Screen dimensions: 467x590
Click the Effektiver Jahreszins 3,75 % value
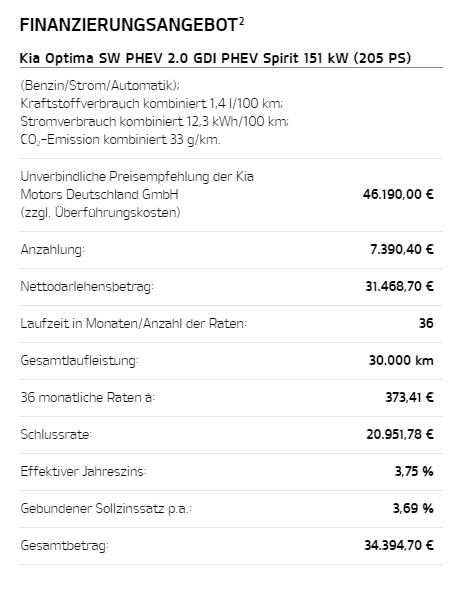tap(414, 471)
